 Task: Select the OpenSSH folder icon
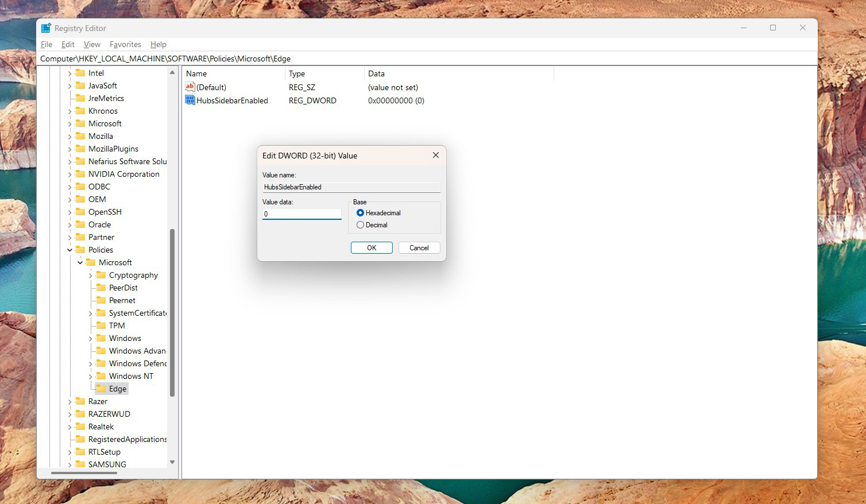click(x=80, y=212)
